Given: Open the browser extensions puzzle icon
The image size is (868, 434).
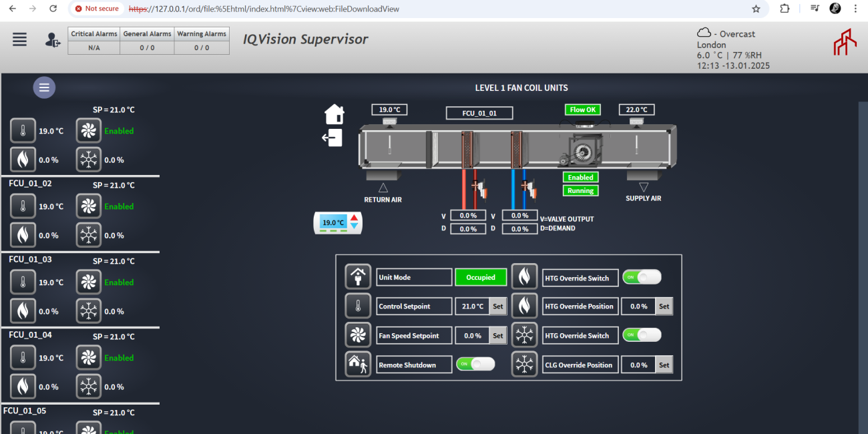Looking at the screenshot, I should [x=785, y=9].
